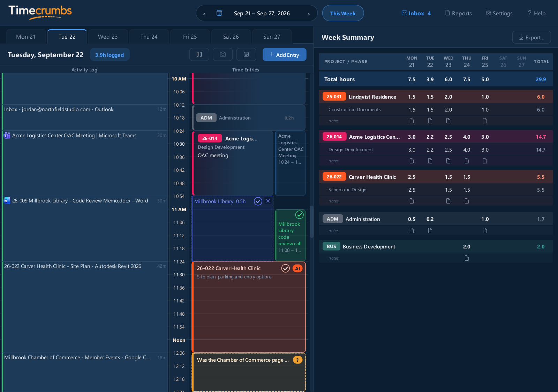Dismiss the Millbrook Library suggestion with X
The image size is (558, 392).
coord(268,201)
